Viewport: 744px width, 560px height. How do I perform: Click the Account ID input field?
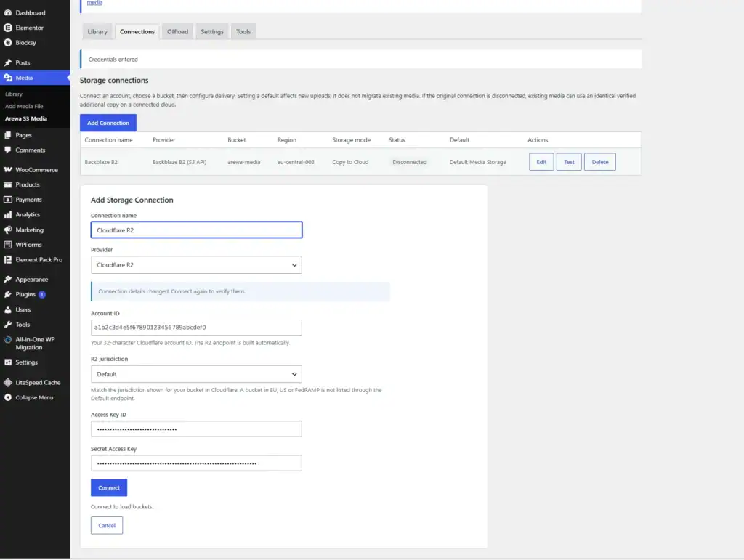click(196, 328)
